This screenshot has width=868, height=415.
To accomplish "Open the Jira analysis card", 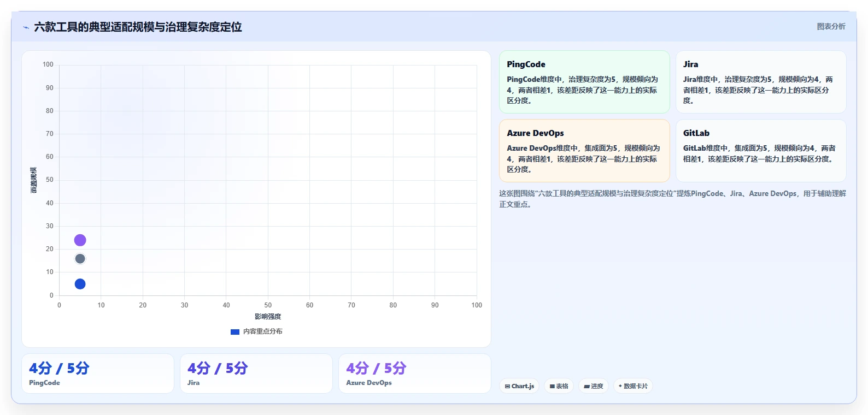I will 761,82.
